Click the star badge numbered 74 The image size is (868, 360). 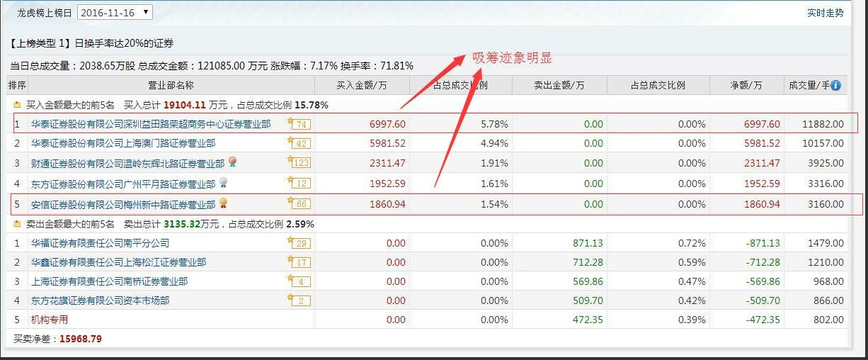click(299, 124)
